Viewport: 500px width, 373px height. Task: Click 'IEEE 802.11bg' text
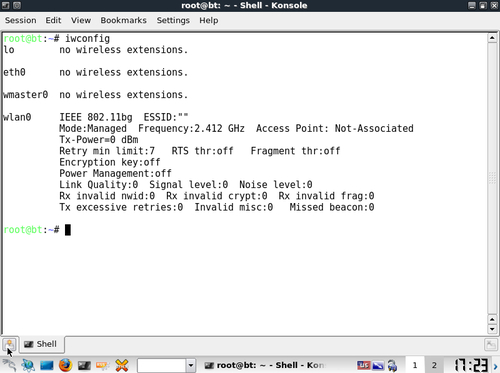96,117
